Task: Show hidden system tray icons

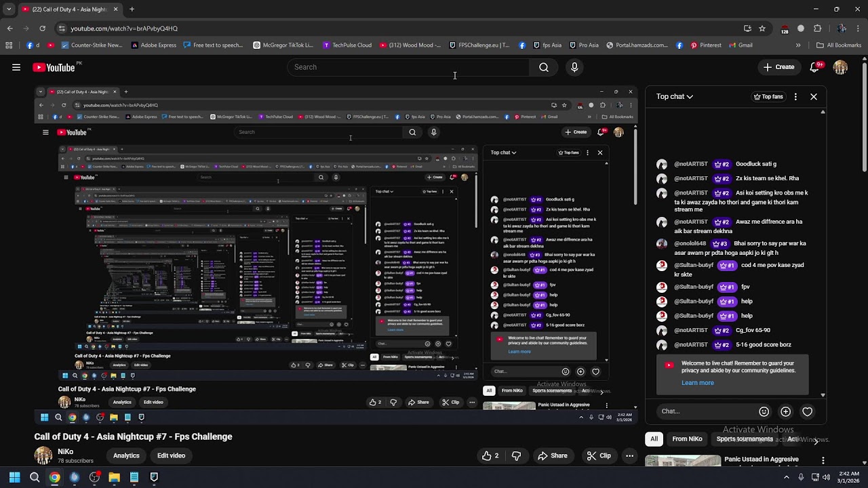Action: (787, 477)
